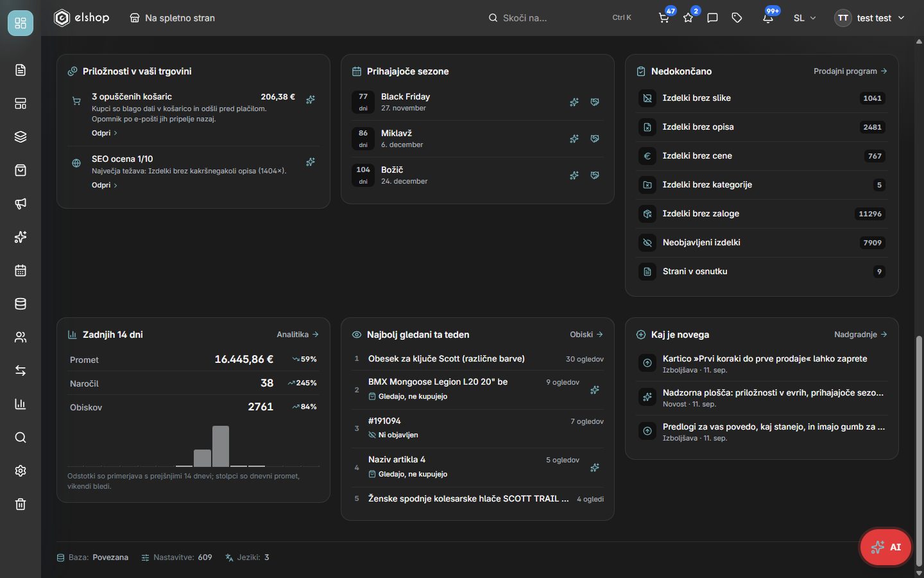Click the Skoči na... search field
Viewport: 924px width, 578px height.
click(x=560, y=18)
